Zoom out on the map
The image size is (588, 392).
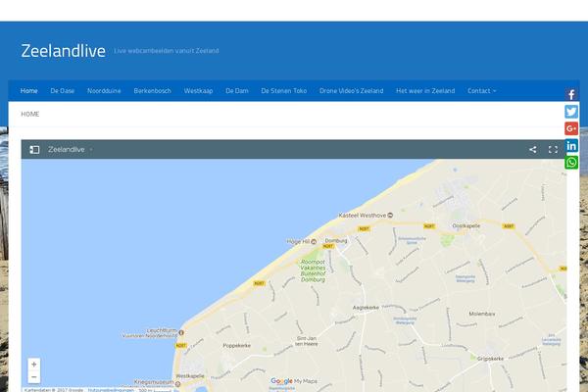[x=33, y=376]
